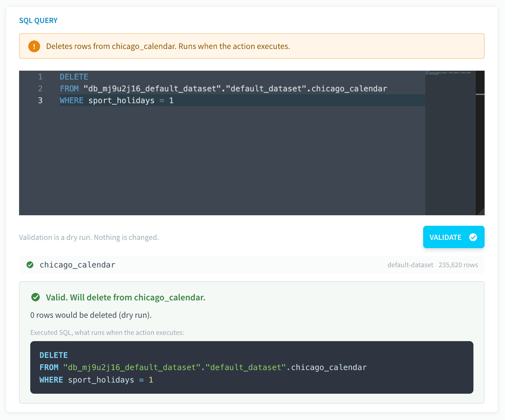505x420 pixels.
Task: Click the '235,620 rows' count
Action: tap(458, 265)
